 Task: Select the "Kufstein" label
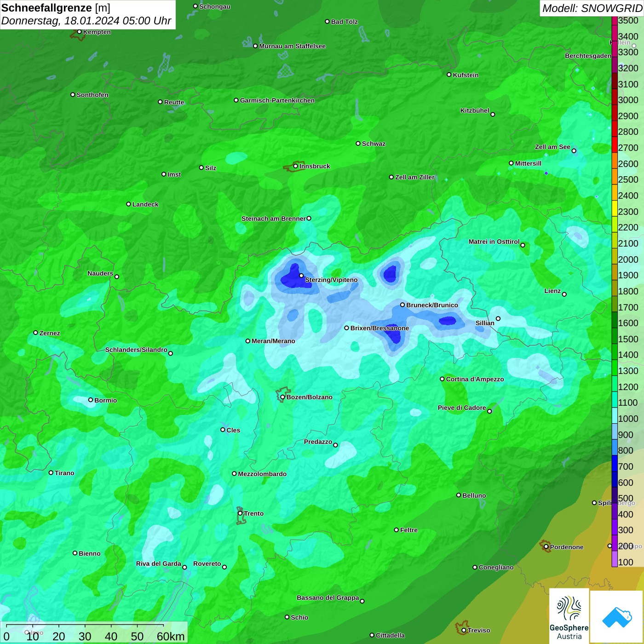point(466,75)
